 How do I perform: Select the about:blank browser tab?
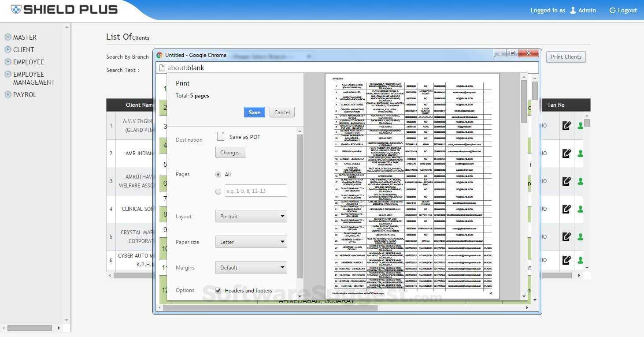pos(185,67)
